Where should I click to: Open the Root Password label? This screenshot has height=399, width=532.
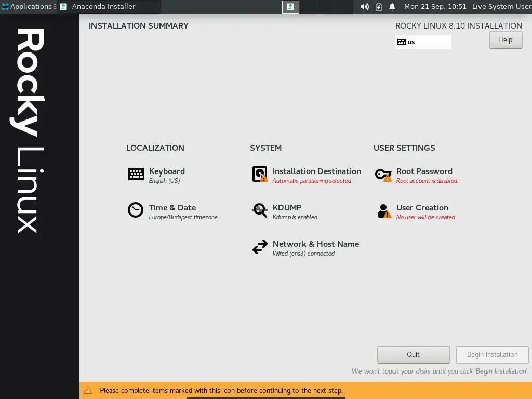[424, 171]
